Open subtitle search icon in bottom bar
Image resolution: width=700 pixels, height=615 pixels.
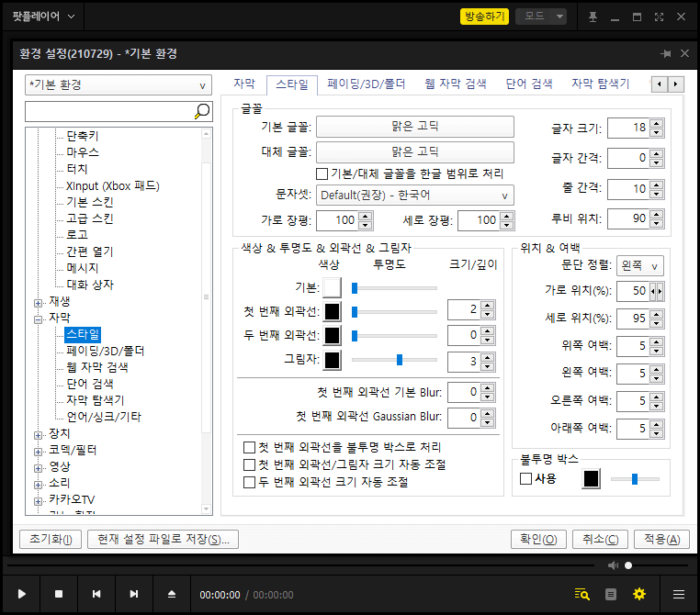581,594
